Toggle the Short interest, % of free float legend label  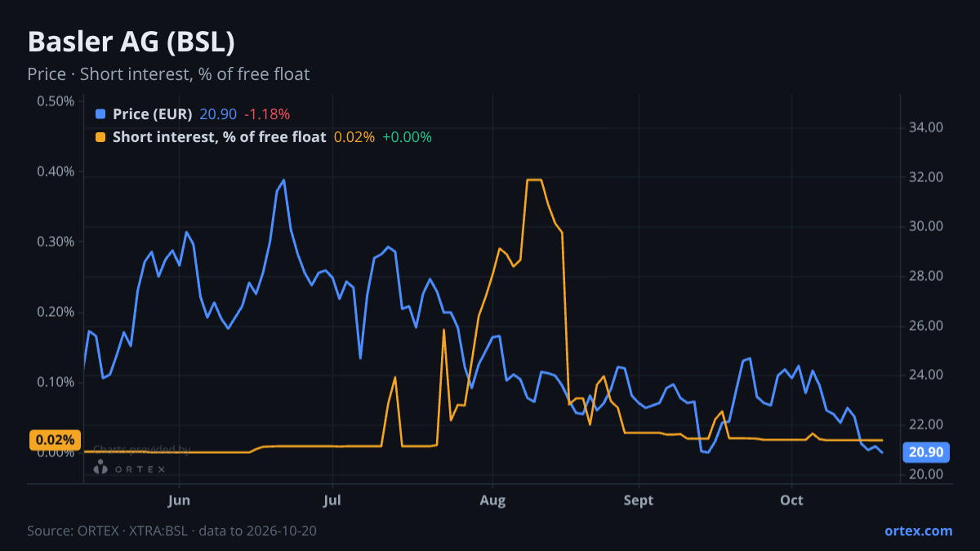point(219,137)
